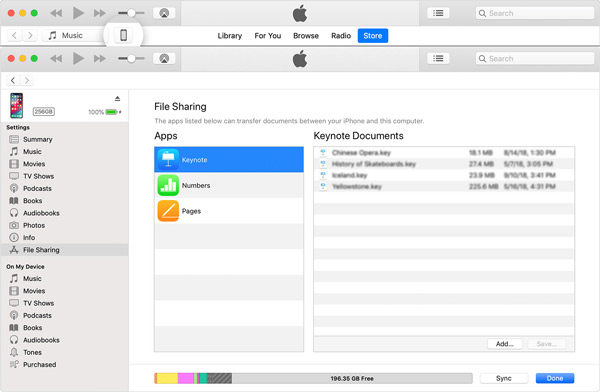Focus the Search field in lower window
The image size is (600, 392).
(535, 59)
